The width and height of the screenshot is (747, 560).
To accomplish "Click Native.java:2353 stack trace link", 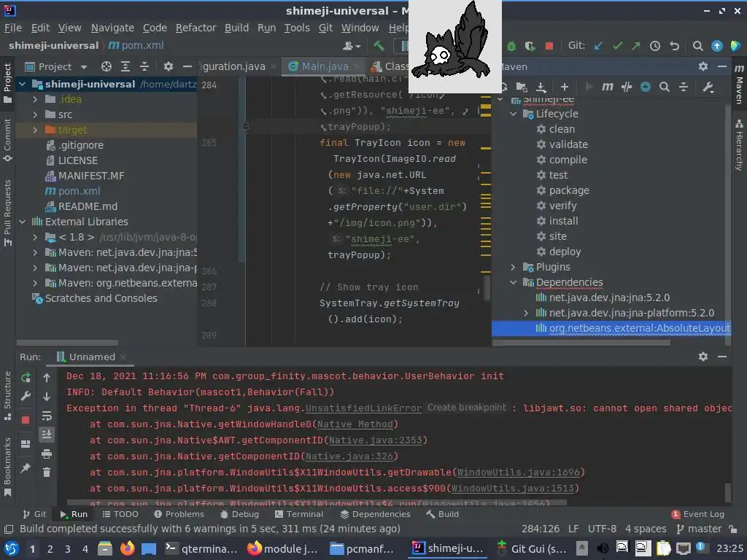I will pos(376,440).
